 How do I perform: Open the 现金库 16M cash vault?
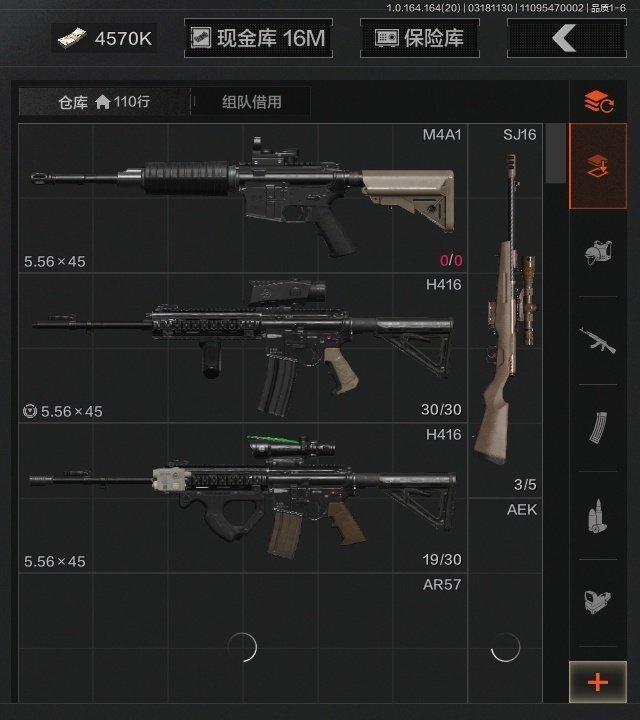[x=258, y=38]
